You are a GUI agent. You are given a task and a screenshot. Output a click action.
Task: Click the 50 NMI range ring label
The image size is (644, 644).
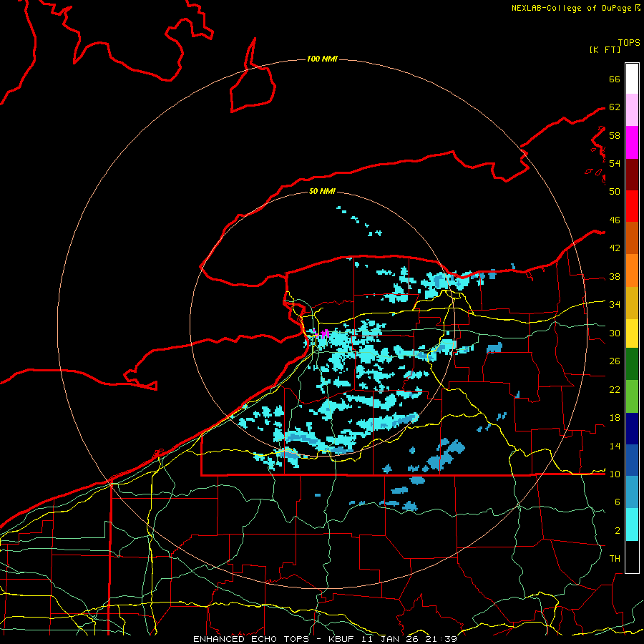click(x=322, y=191)
